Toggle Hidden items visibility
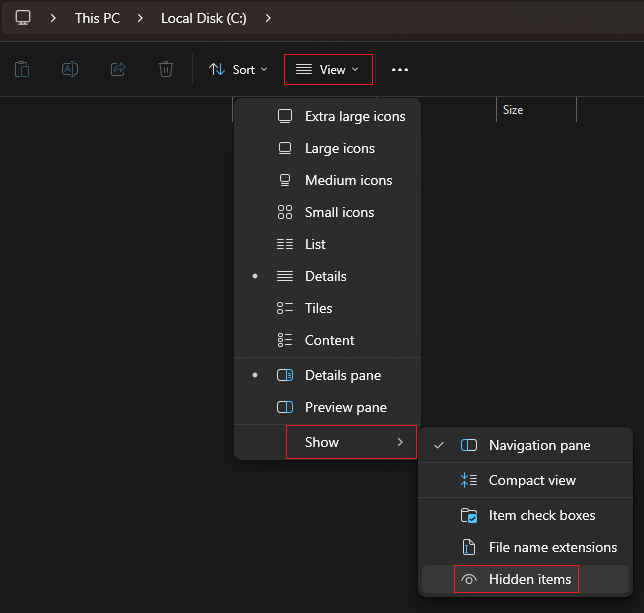 tap(529, 579)
